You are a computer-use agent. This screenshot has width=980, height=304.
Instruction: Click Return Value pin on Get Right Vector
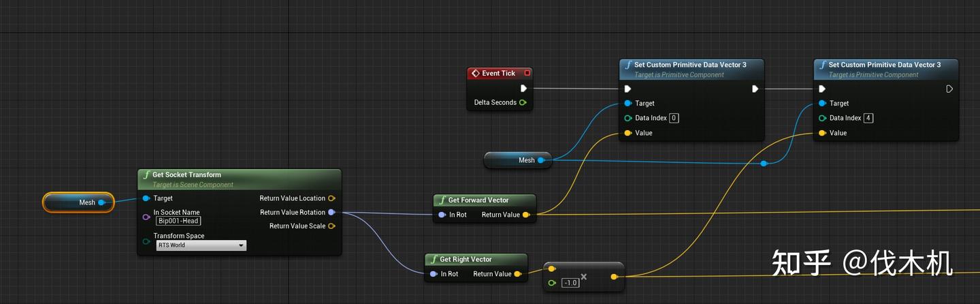click(x=518, y=274)
